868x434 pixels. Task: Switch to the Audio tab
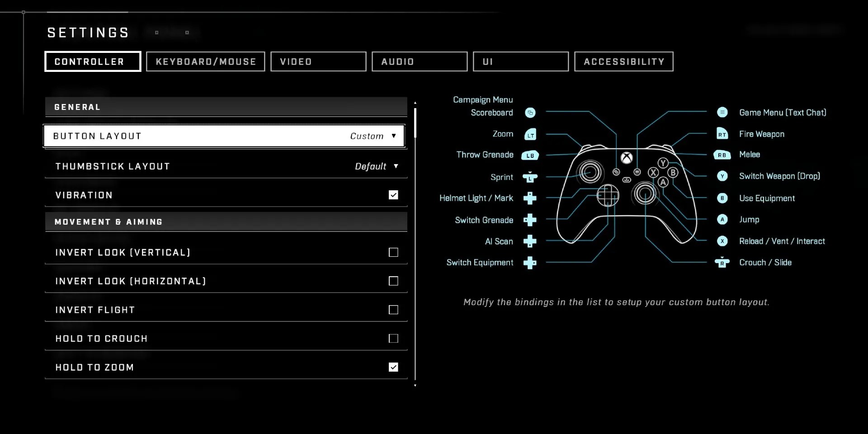click(x=419, y=61)
